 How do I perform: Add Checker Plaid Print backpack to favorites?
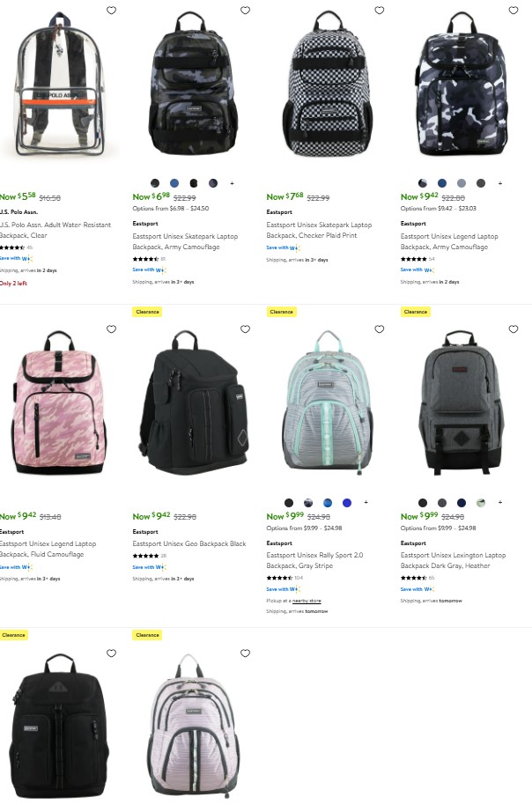pyautogui.click(x=379, y=11)
